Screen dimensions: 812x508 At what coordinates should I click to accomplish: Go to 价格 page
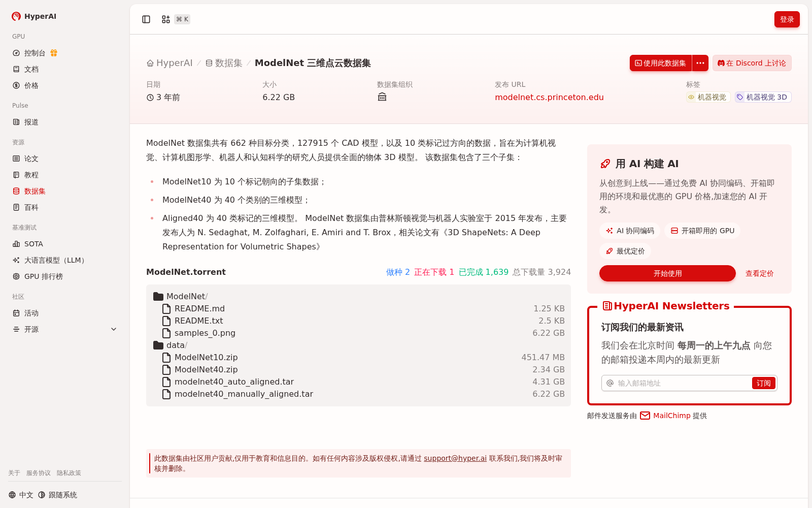[x=31, y=85]
